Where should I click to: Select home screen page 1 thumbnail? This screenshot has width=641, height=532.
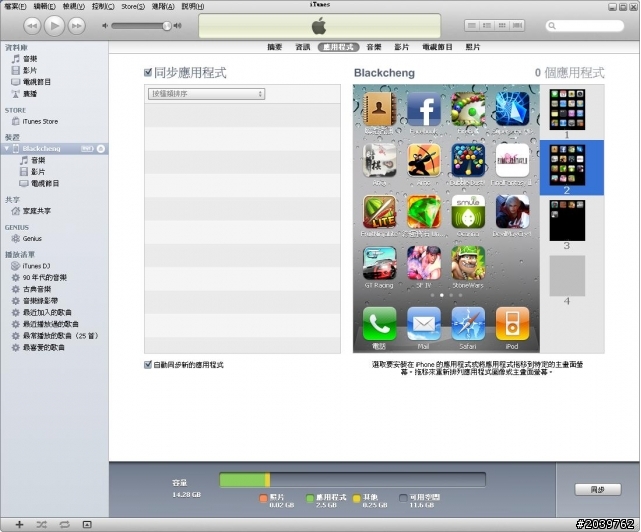pos(567,110)
